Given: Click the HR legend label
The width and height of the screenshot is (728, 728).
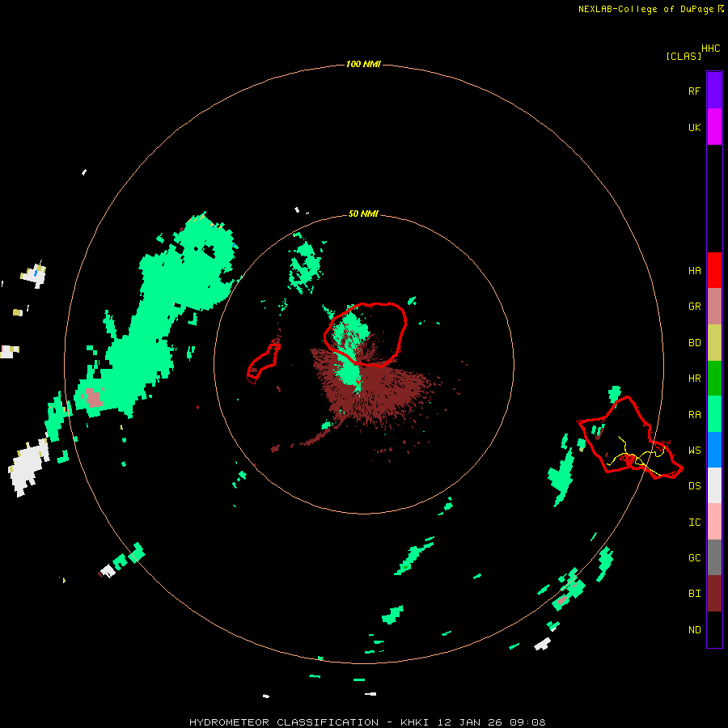Looking at the screenshot, I should coord(694,379).
